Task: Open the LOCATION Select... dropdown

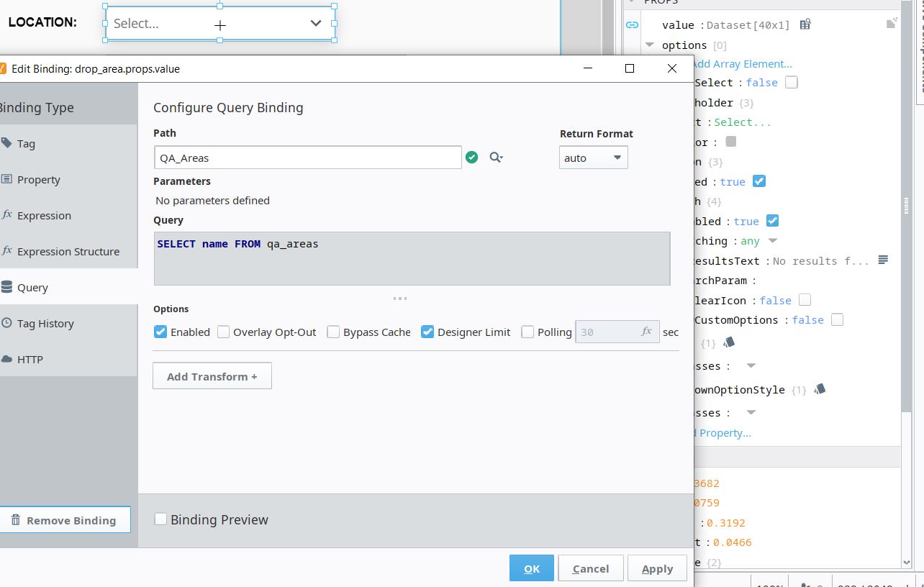Action: 220,24
